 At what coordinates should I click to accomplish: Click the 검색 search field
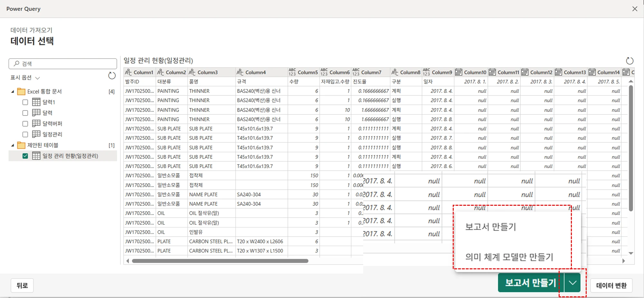point(63,64)
